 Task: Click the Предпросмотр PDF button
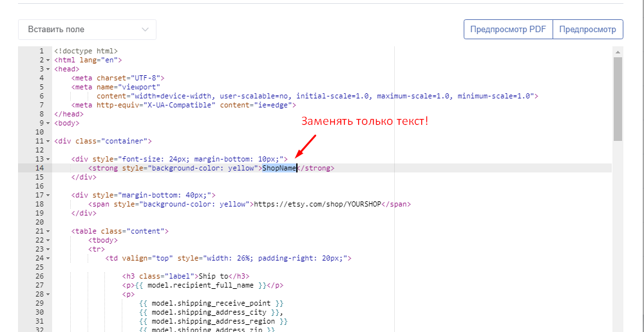tap(508, 30)
